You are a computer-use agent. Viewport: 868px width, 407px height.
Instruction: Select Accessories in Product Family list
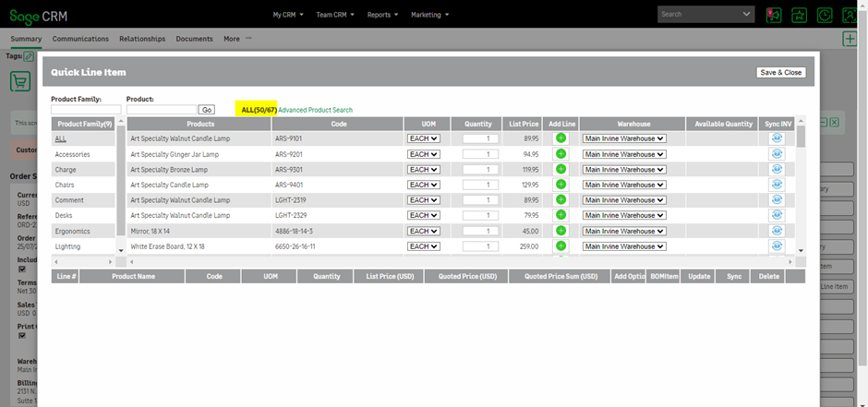[x=73, y=154]
